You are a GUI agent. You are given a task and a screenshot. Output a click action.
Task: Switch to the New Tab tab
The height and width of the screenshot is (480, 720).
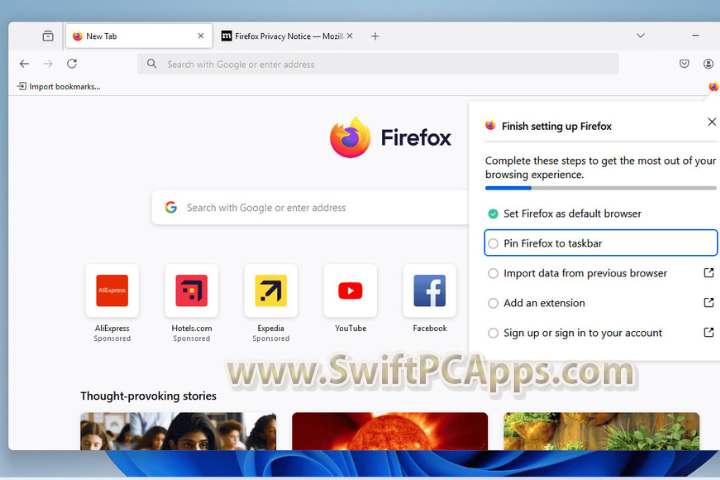point(139,36)
